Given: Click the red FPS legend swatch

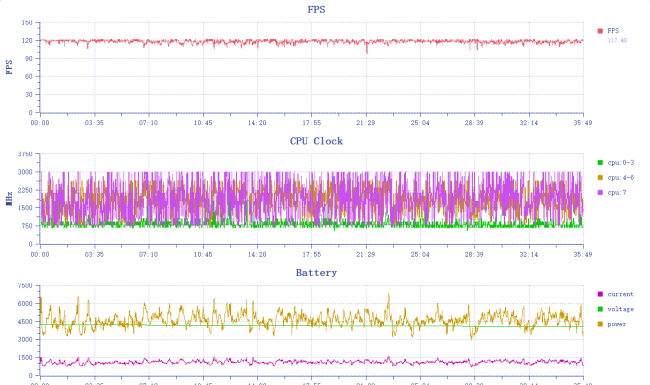Looking at the screenshot, I should [600, 31].
